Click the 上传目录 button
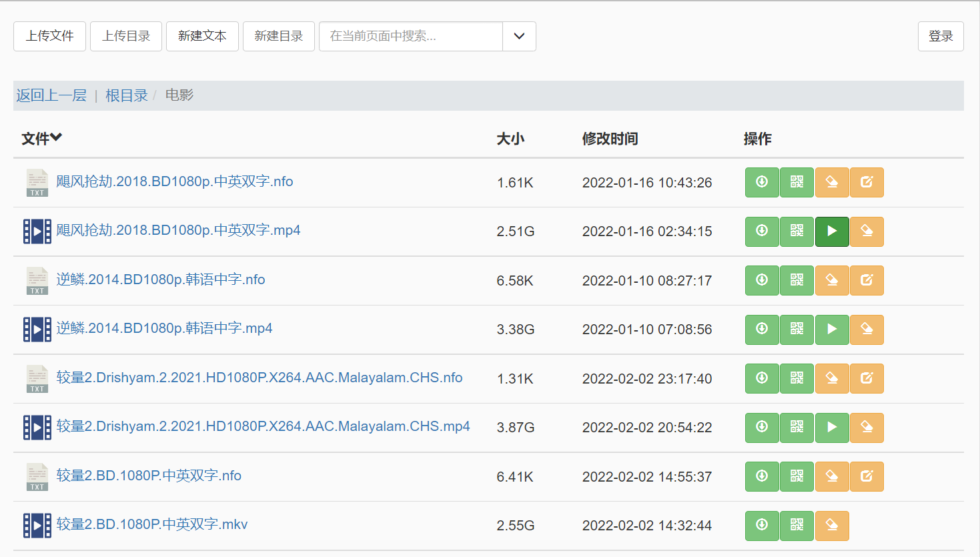Screen dimensions: 980x557 pos(126,36)
